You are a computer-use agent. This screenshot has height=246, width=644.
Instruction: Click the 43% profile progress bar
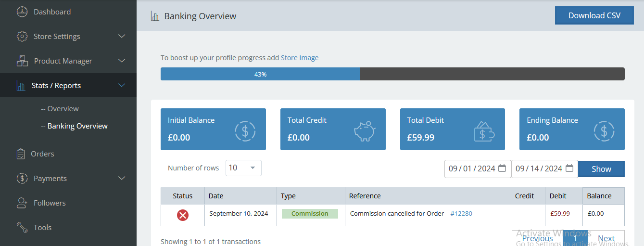[x=392, y=74]
